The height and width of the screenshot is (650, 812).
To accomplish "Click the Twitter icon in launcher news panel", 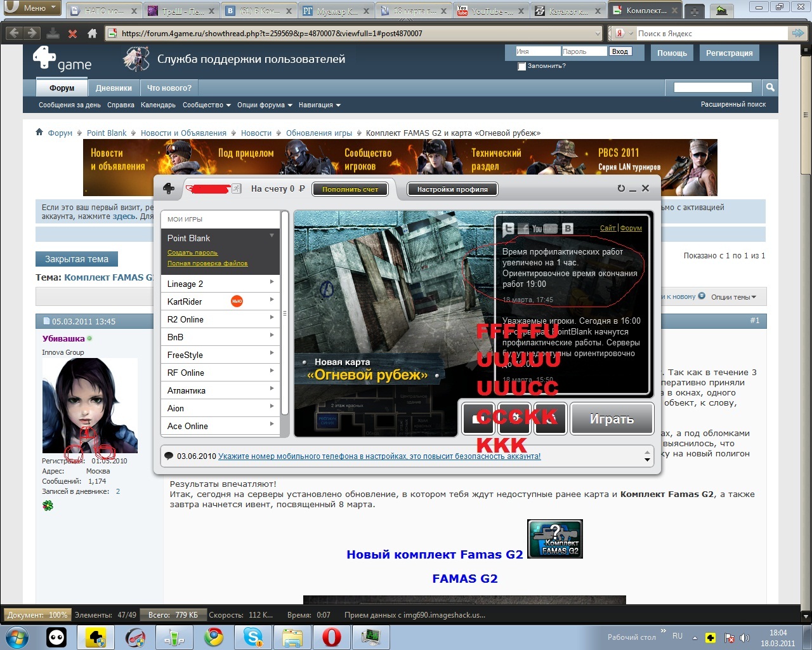I will (x=509, y=229).
